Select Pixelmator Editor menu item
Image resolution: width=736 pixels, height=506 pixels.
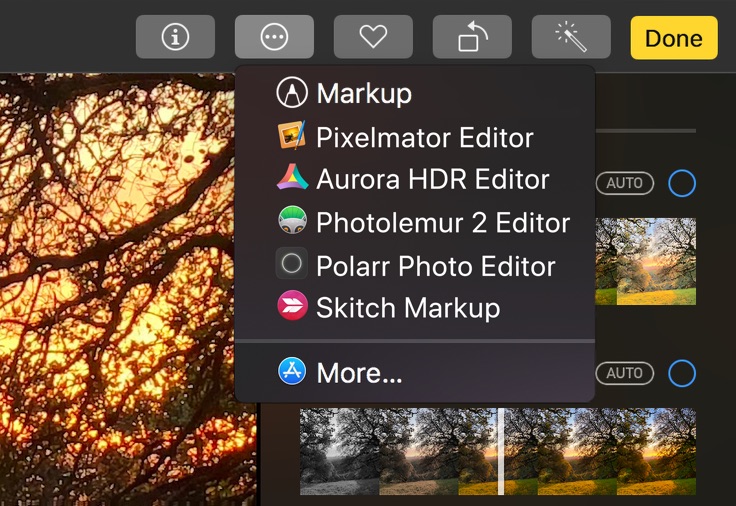(x=415, y=137)
